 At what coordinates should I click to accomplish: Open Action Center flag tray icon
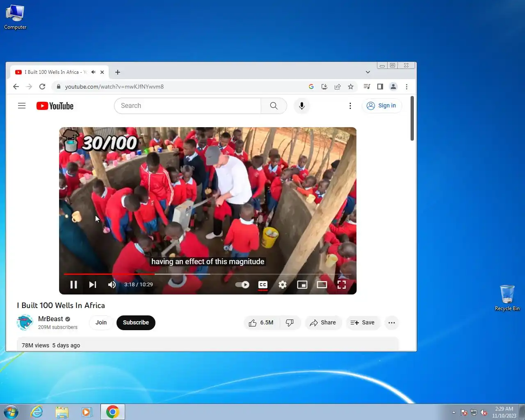pos(464,412)
